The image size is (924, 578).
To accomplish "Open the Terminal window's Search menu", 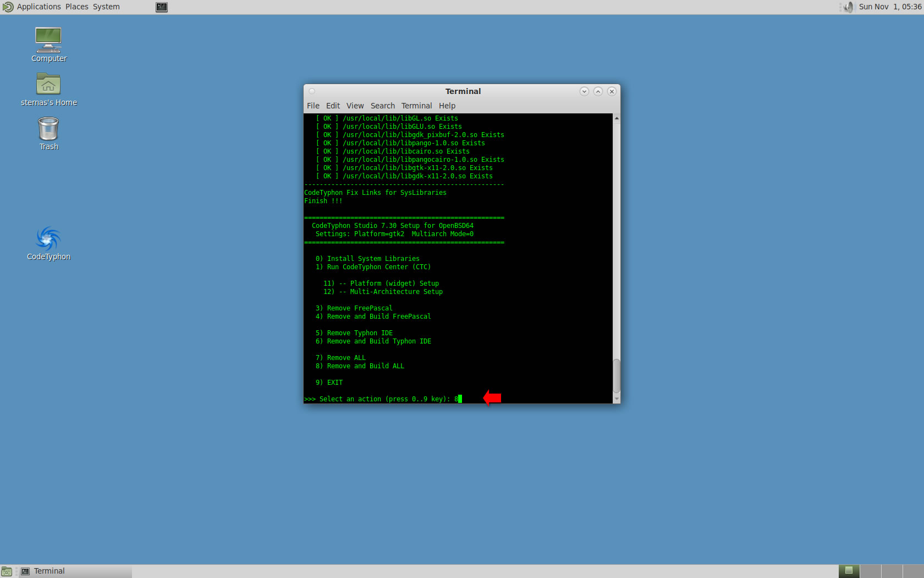I will pos(382,106).
